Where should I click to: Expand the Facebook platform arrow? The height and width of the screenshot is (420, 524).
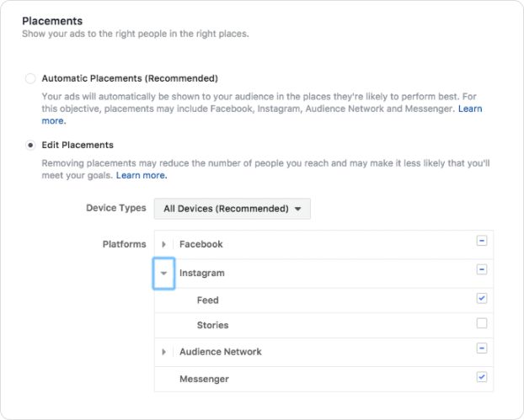164,244
